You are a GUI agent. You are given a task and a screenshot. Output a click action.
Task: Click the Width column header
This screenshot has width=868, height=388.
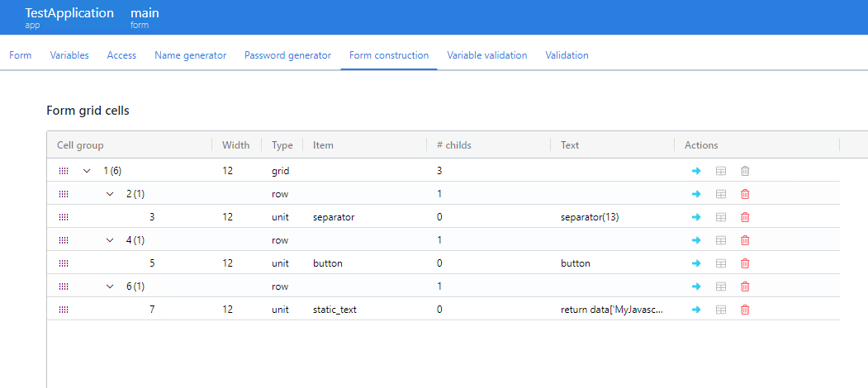237,145
